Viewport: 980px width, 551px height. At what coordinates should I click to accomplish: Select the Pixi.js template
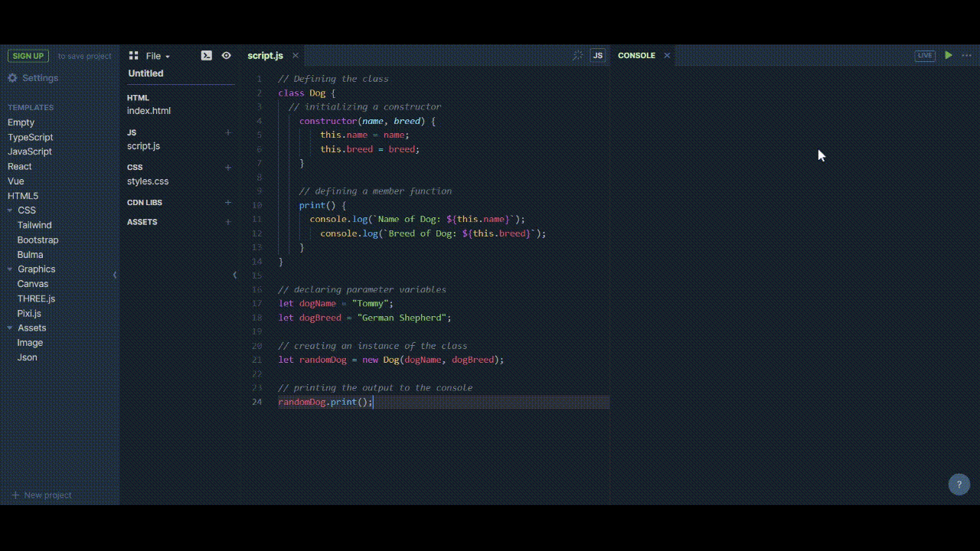click(29, 314)
